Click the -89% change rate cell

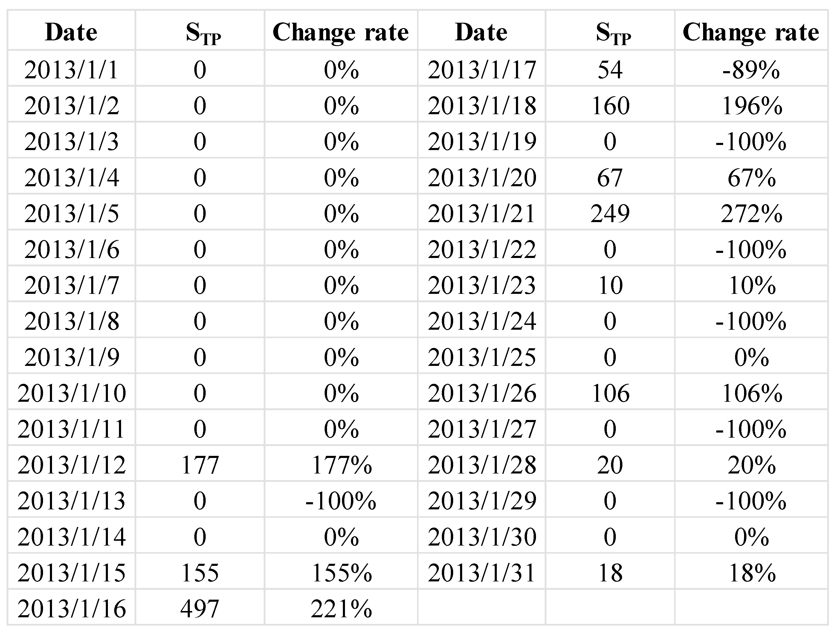pyautogui.click(x=751, y=70)
